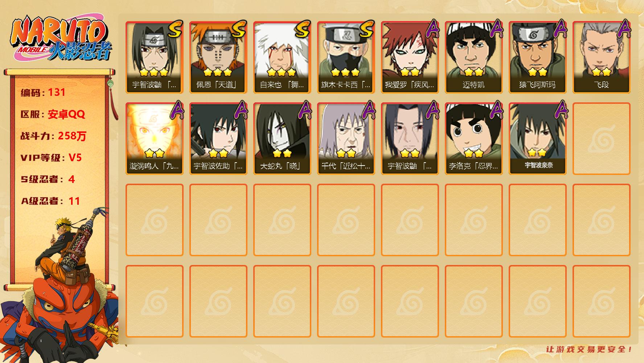Choose the 千代 ninja card

point(346,139)
